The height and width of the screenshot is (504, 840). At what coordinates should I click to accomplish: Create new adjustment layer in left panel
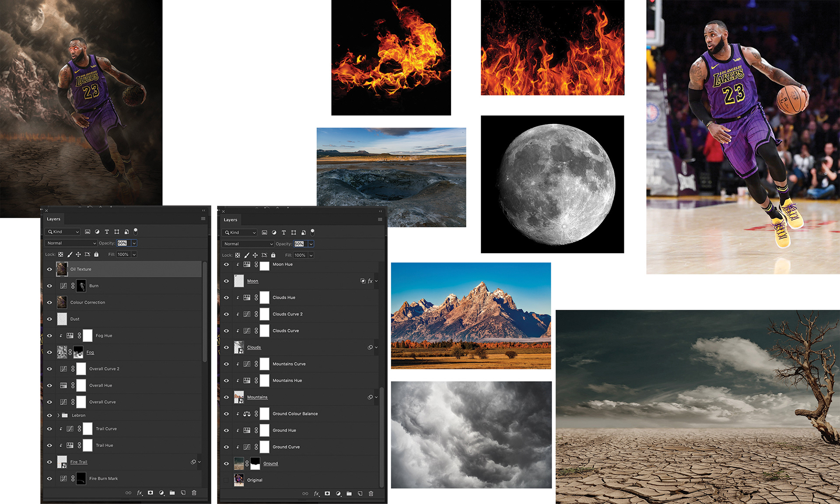(161, 493)
